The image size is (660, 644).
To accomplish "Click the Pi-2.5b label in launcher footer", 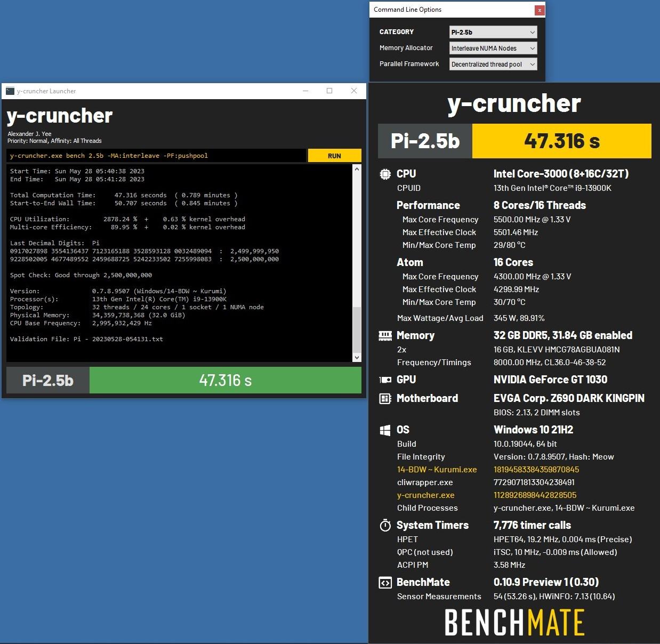I will (48, 380).
